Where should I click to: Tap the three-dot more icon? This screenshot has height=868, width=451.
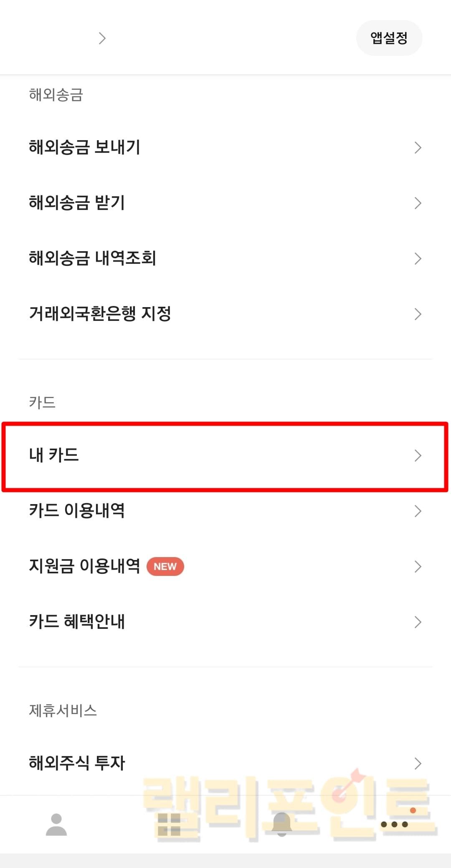(x=394, y=824)
